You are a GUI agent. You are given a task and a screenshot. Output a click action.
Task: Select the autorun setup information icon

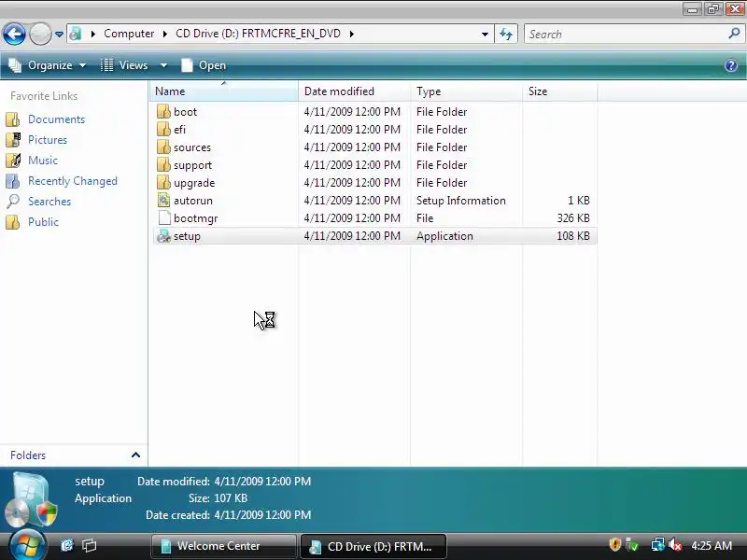(x=163, y=200)
